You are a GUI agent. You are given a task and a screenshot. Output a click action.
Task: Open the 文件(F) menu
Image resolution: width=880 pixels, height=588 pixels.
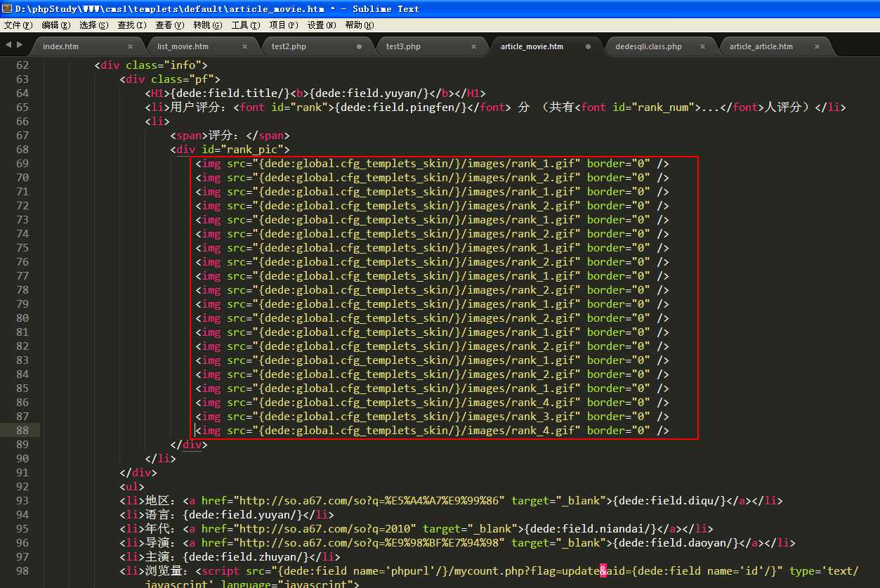coord(18,25)
